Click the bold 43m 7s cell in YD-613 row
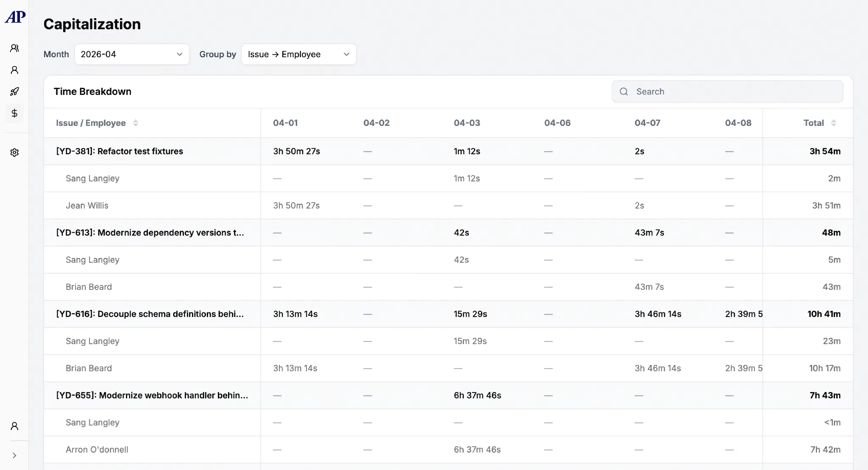The image size is (868, 470). click(x=649, y=233)
